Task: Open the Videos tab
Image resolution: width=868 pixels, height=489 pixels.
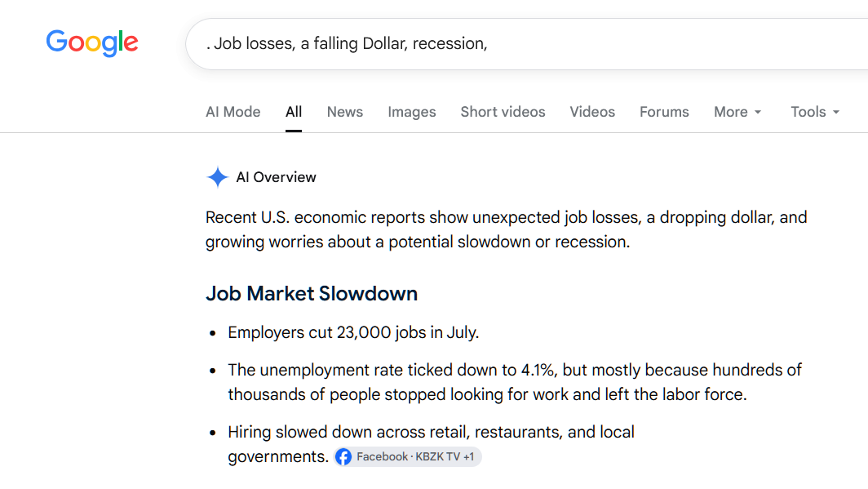Action: [x=592, y=112]
